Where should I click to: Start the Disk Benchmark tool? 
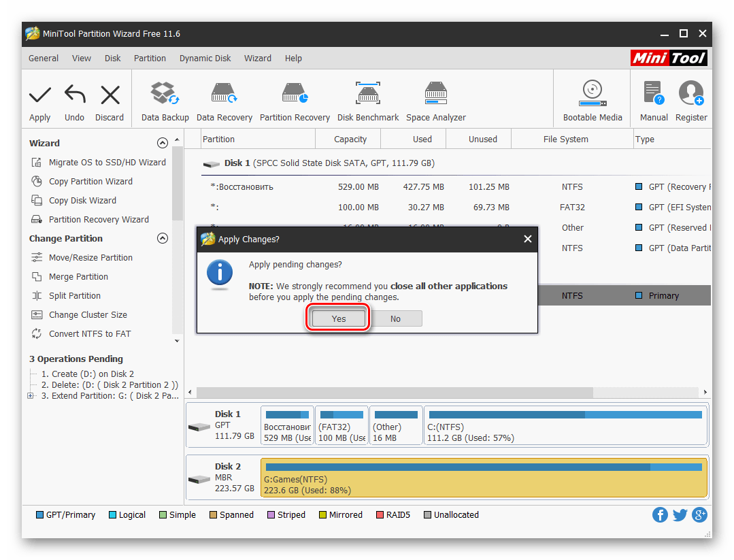pyautogui.click(x=368, y=95)
